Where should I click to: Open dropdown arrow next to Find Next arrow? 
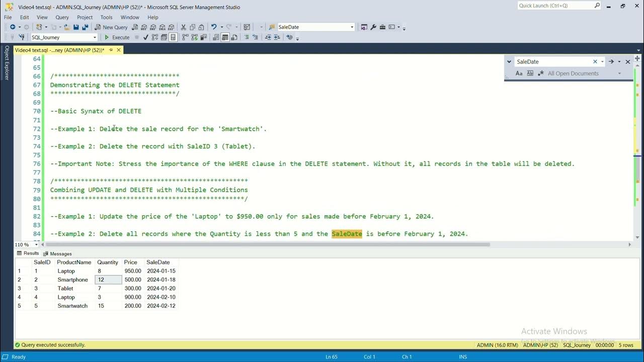619,62
